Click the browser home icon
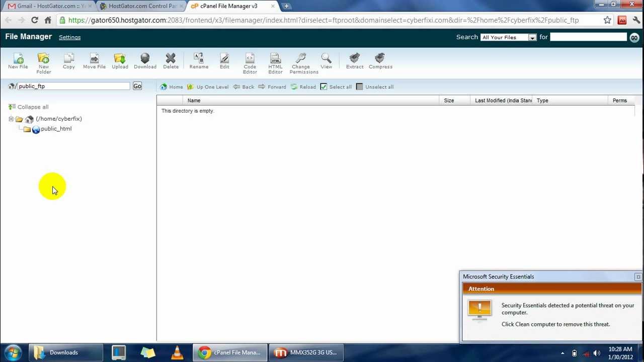The width and height of the screenshot is (644, 362). [x=48, y=20]
